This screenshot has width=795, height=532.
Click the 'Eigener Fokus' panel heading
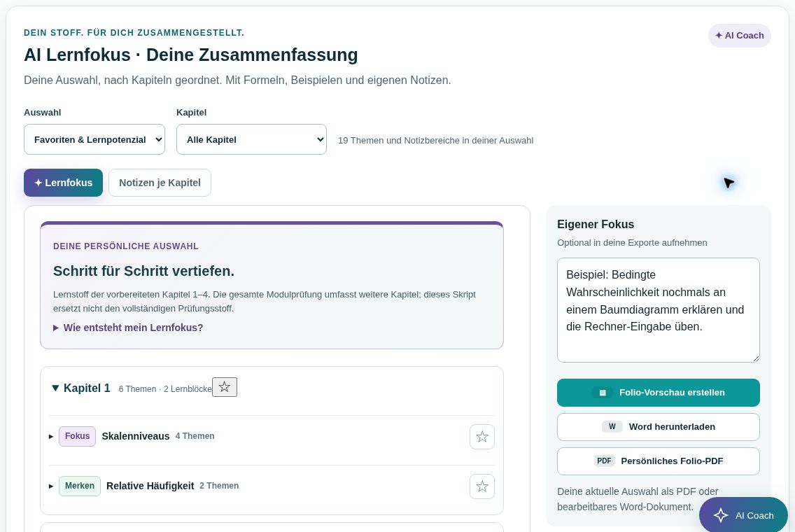(x=596, y=224)
